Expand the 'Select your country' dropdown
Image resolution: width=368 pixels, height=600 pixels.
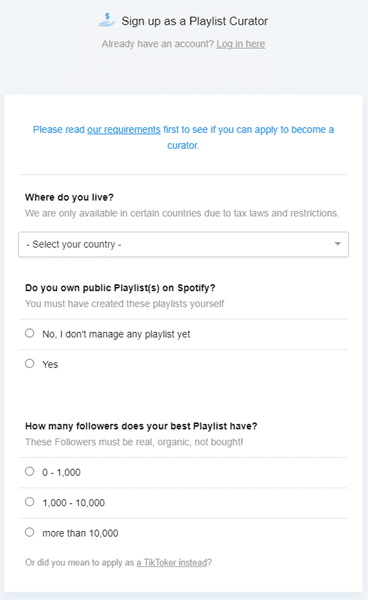[x=183, y=244]
